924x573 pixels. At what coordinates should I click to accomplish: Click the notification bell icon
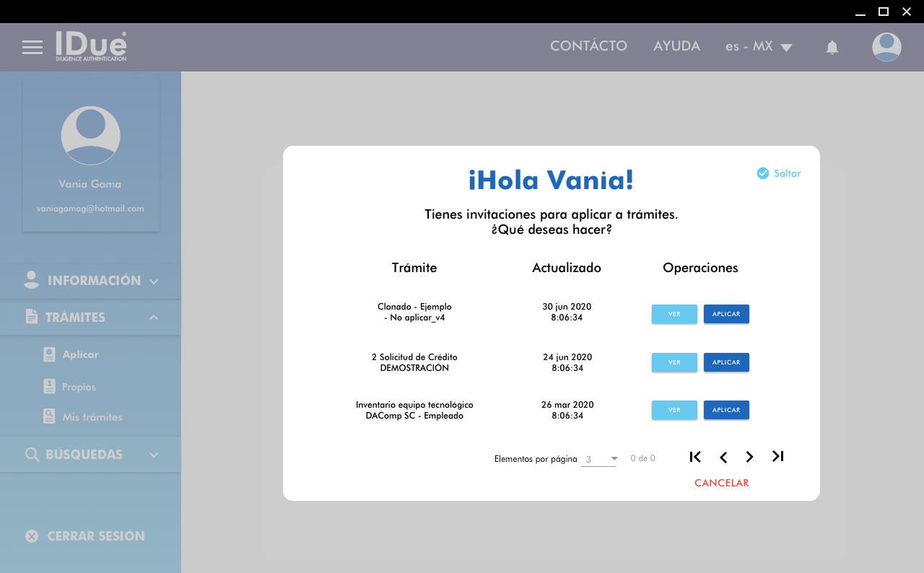[832, 48]
